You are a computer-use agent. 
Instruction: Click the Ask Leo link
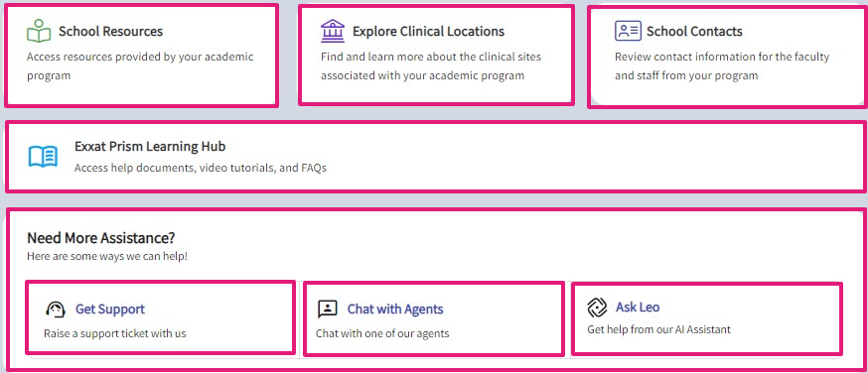[638, 307]
